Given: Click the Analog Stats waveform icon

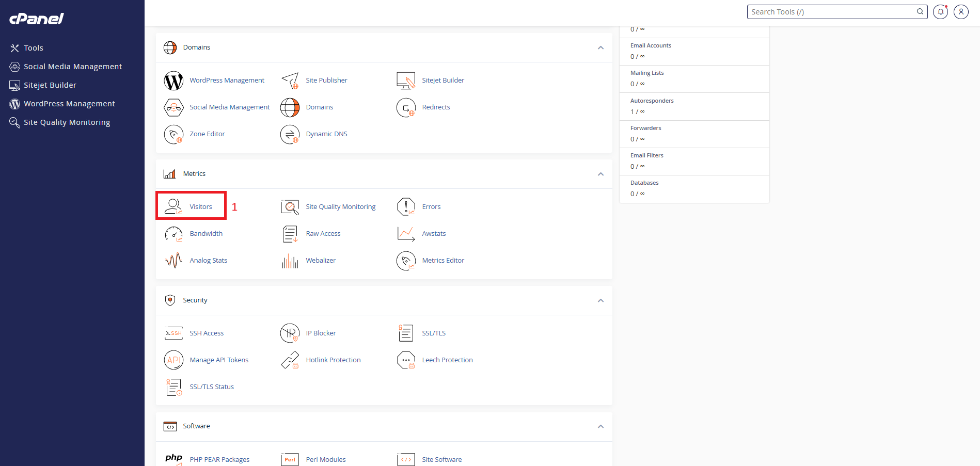Looking at the screenshot, I should click(173, 260).
